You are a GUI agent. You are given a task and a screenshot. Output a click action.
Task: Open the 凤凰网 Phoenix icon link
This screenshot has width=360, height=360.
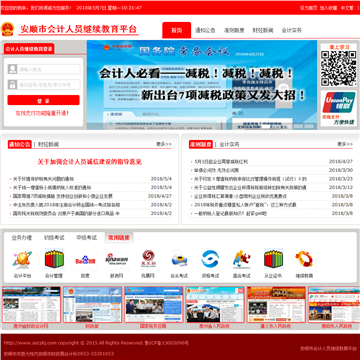point(148,259)
